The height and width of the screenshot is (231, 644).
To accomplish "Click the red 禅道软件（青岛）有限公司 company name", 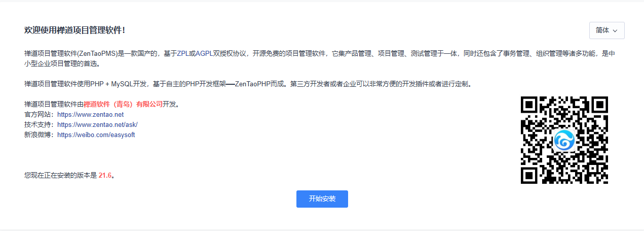I will tap(123, 105).
